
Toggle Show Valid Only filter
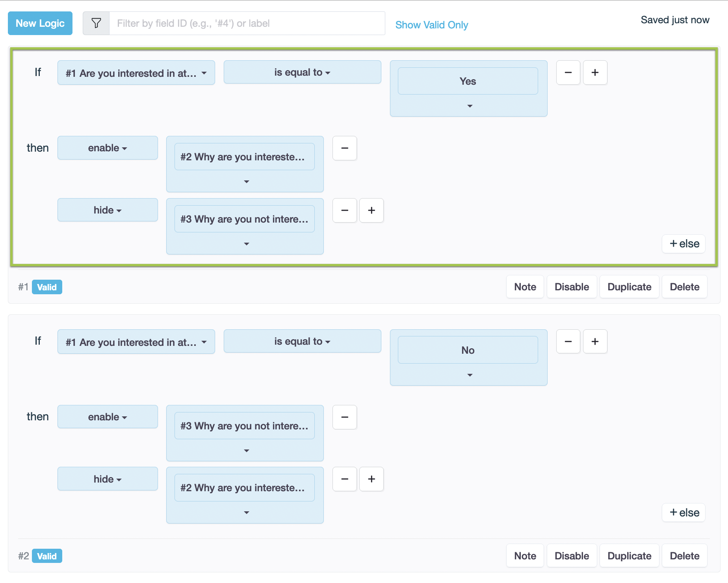431,25
